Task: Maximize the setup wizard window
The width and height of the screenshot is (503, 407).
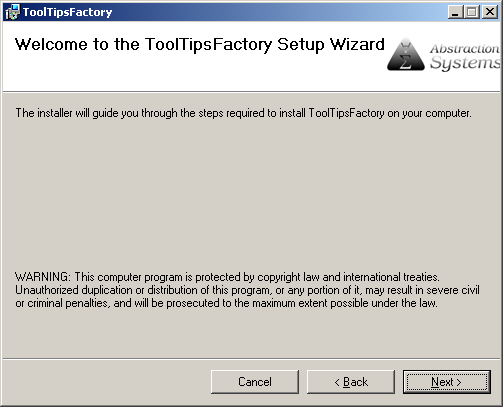Action: tap(472, 12)
